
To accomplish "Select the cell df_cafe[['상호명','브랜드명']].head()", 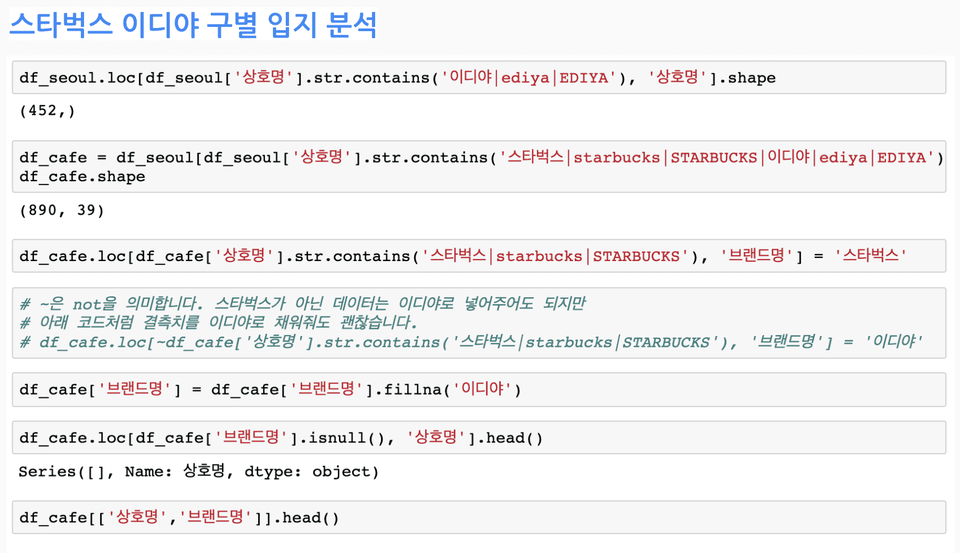I will (x=479, y=517).
